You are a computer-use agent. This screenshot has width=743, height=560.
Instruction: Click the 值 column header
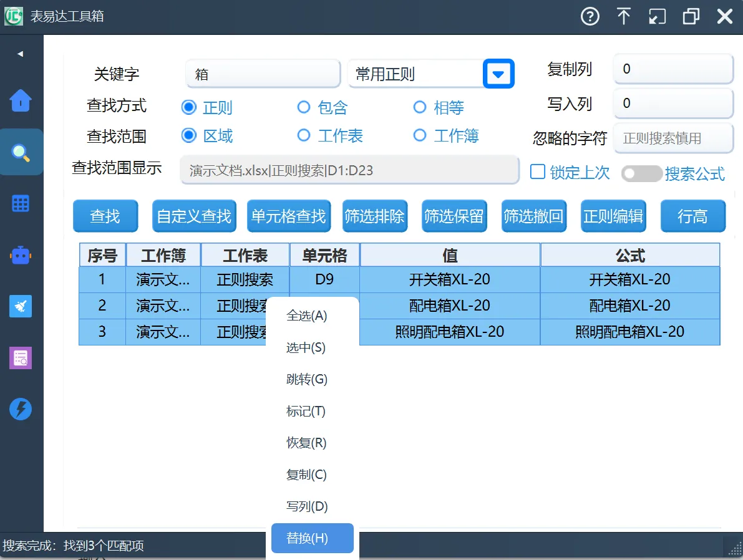tap(450, 255)
